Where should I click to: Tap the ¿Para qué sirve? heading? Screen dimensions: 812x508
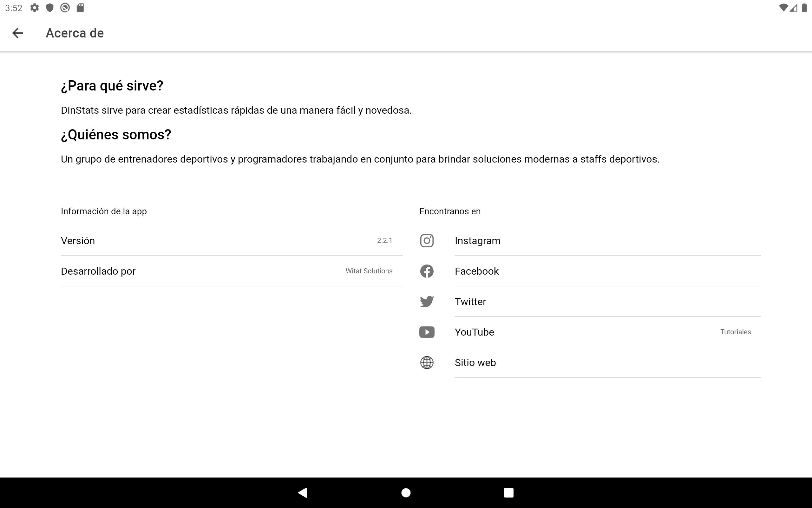point(112,86)
